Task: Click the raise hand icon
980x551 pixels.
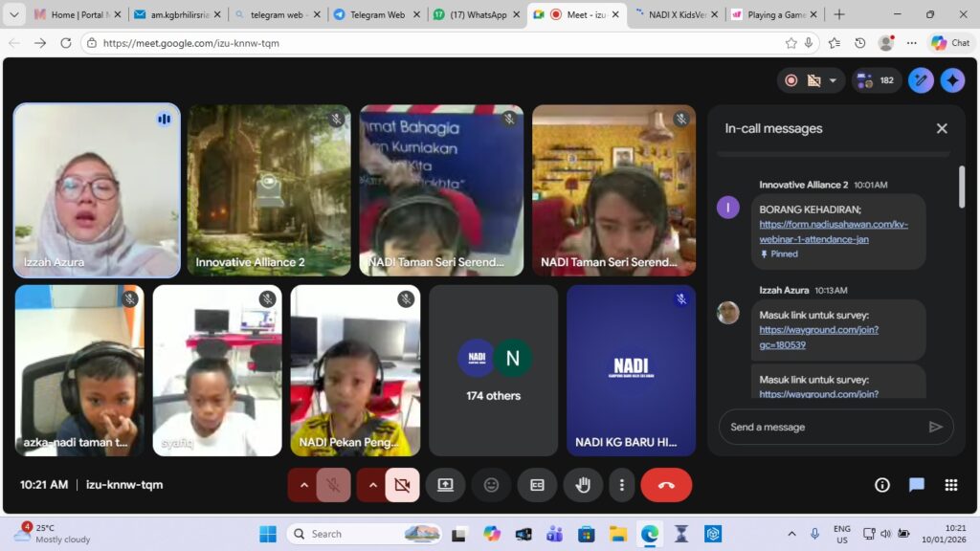Action: click(x=582, y=485)
